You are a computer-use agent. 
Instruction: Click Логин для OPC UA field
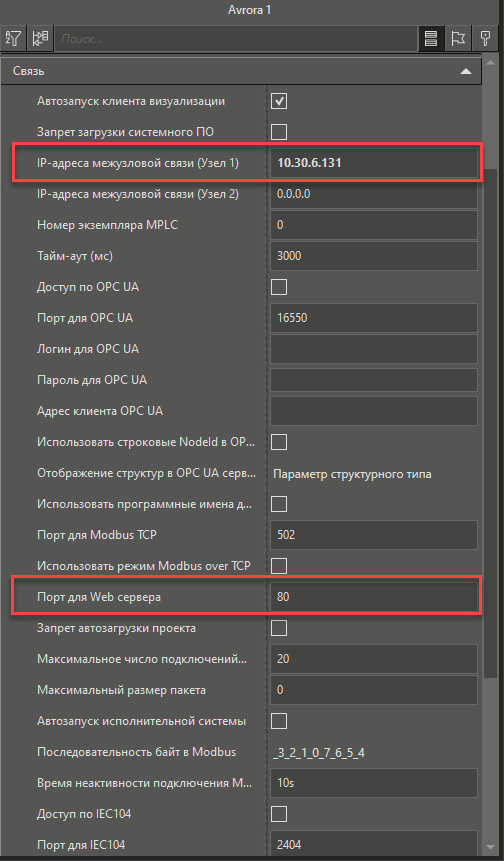[374, 349]
